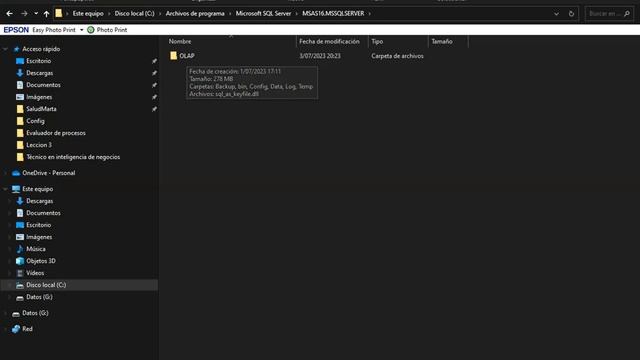Open the top-level 'Datos (G:)' drive
Image resolution: width=640 pixels, height=360 pixels.
pyautogui.click(x=35, y=313)
